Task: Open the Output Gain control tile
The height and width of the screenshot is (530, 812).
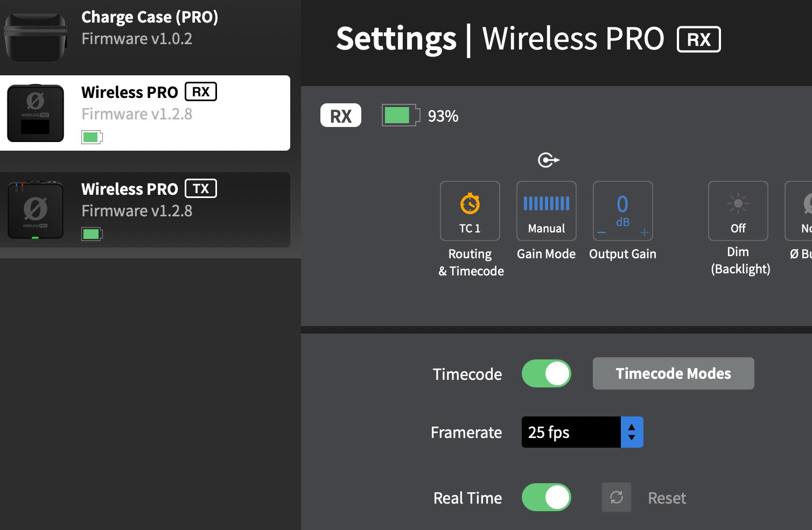Action: tap(622, 211)
